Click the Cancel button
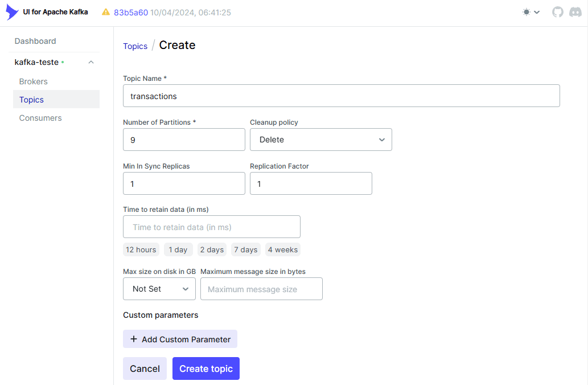 (x=145, y=368)
